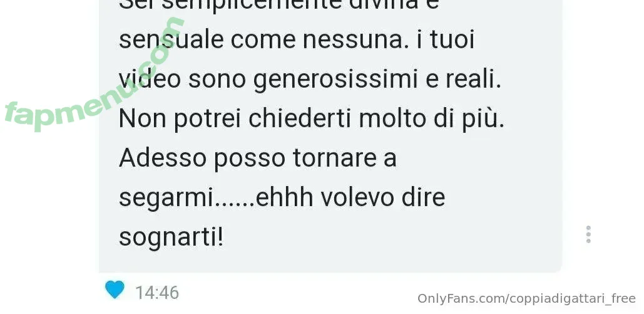
Task: Click the word "sensuale" in the bubble
Action: click(171, 39)
